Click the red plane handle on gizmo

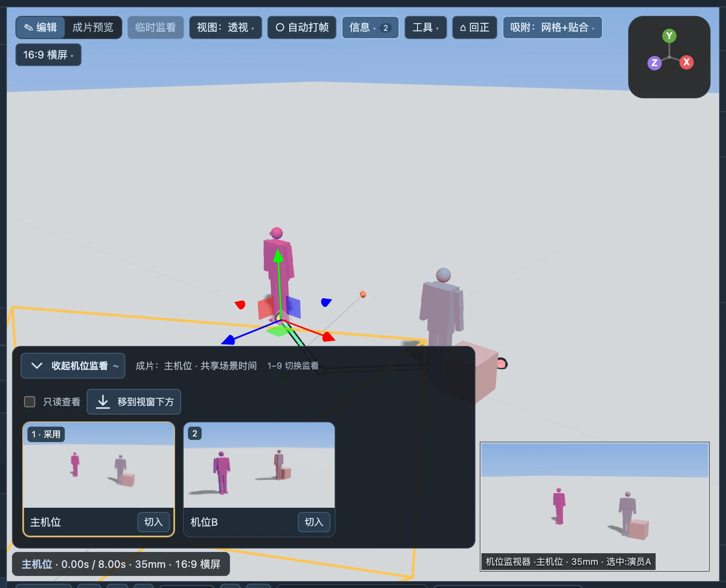click(266, 308)
